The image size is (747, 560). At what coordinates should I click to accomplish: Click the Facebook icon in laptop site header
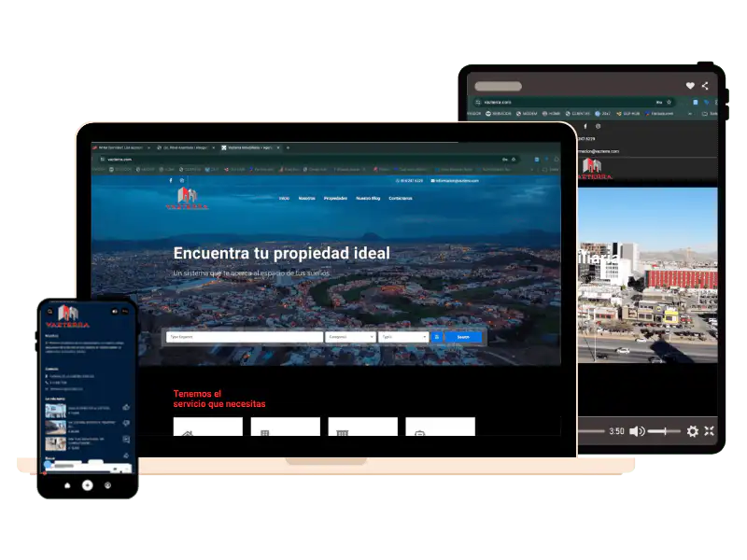pyautogui.click(x=171, y=180)
